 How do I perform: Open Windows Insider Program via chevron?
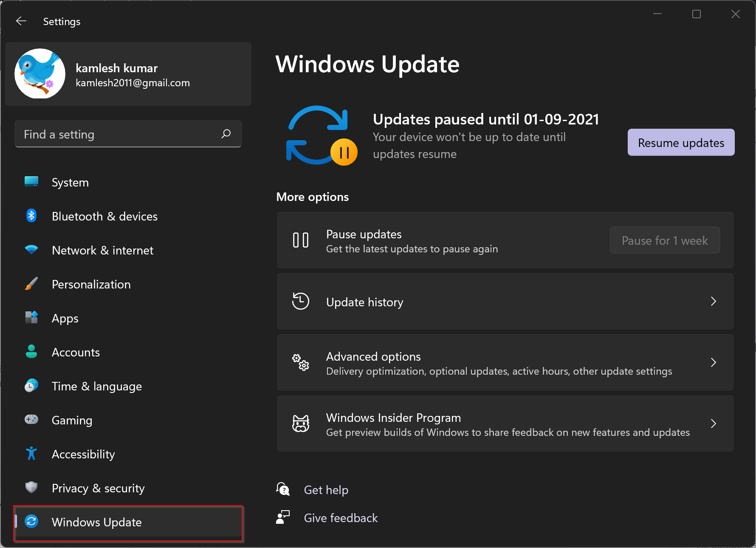point(714,424)
